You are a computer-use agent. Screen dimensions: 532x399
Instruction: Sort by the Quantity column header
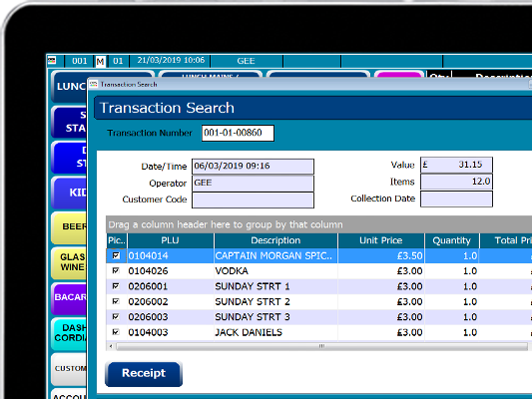(451, 240)
